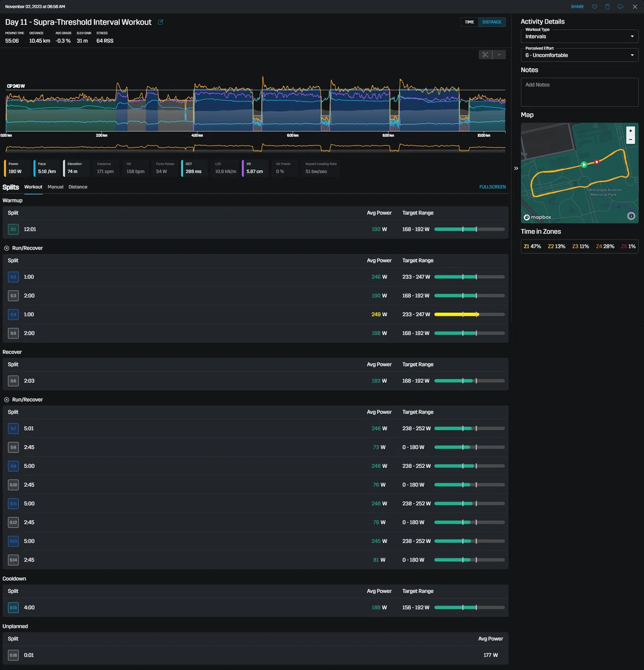The image size is (644, 670).
Task: Click the 64 RSS stress value
Action: (105, 41)
